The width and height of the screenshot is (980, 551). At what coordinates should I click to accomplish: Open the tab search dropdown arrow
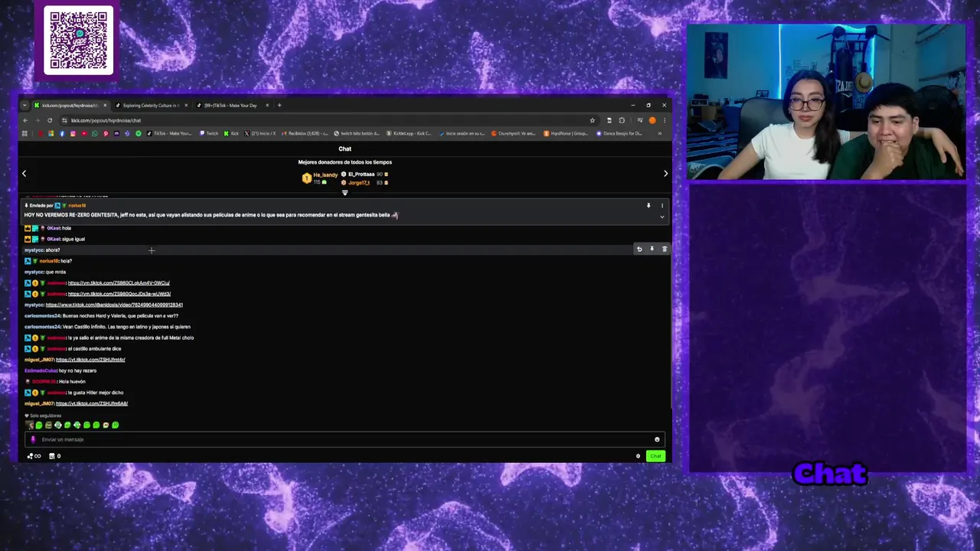pos(24,105)
